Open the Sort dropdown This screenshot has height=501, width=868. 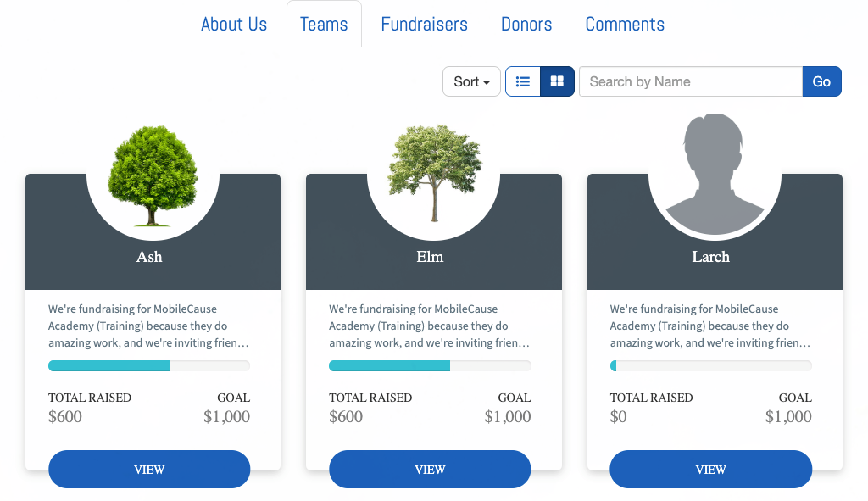point(471,81)
